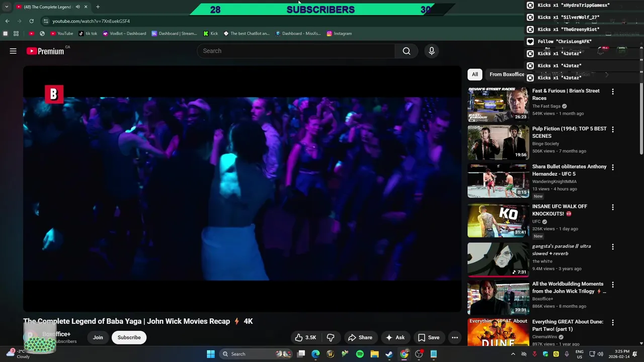Screen dimensions: 644x362
Task: Open options for Worldbuilding Moments video
Action: coord(612,285)
